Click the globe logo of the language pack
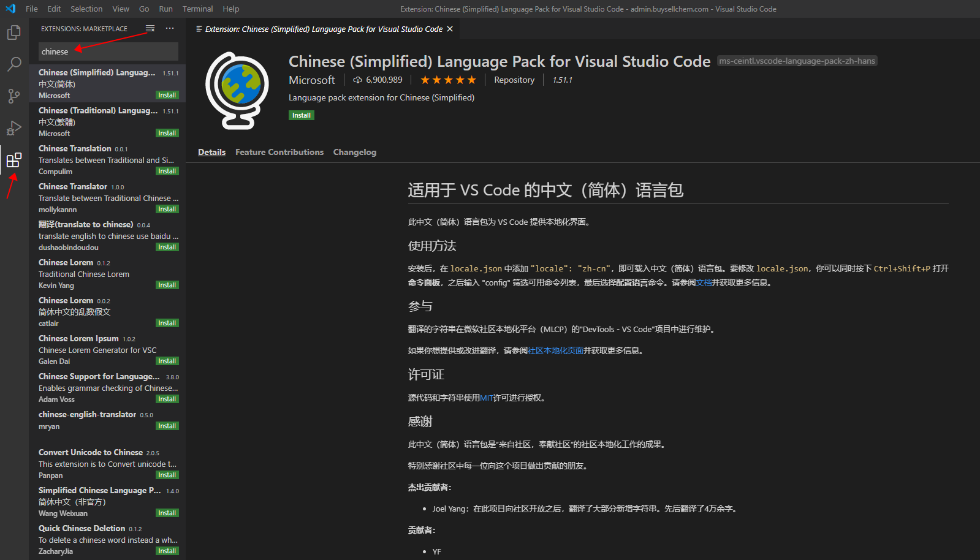Viewport: 980px width, 560px height. [x=237, y=90]
